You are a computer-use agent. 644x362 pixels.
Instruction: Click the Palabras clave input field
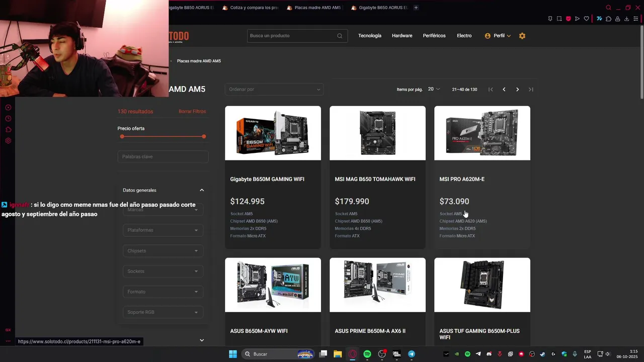pos(163,157)
